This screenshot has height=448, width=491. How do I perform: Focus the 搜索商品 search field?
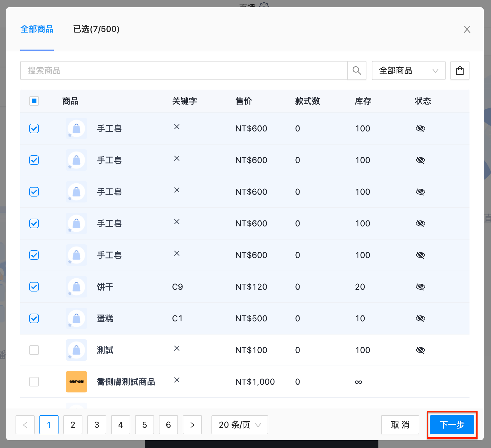click(x=184, y=70)
